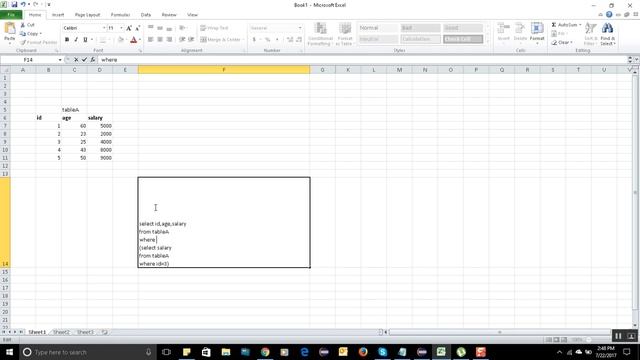The width and height of the screenshot is (640, 360).
Task: Click the Paste clipboard icon
Action: point(9,29)
